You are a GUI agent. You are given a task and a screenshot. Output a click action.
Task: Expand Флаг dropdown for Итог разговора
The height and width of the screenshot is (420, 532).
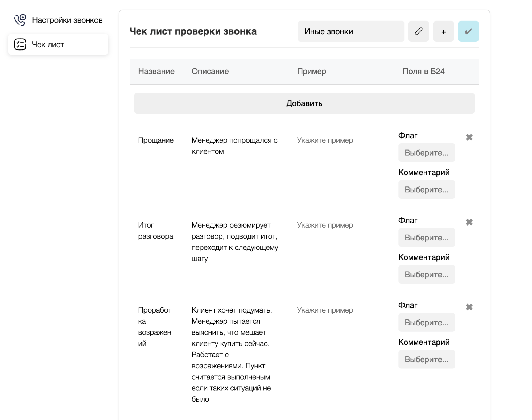tap(426, 238)
